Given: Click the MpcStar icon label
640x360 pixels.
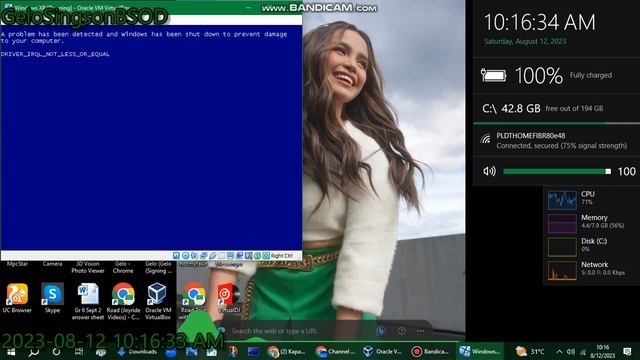Looking at the screenshot, I should point(17,264).
